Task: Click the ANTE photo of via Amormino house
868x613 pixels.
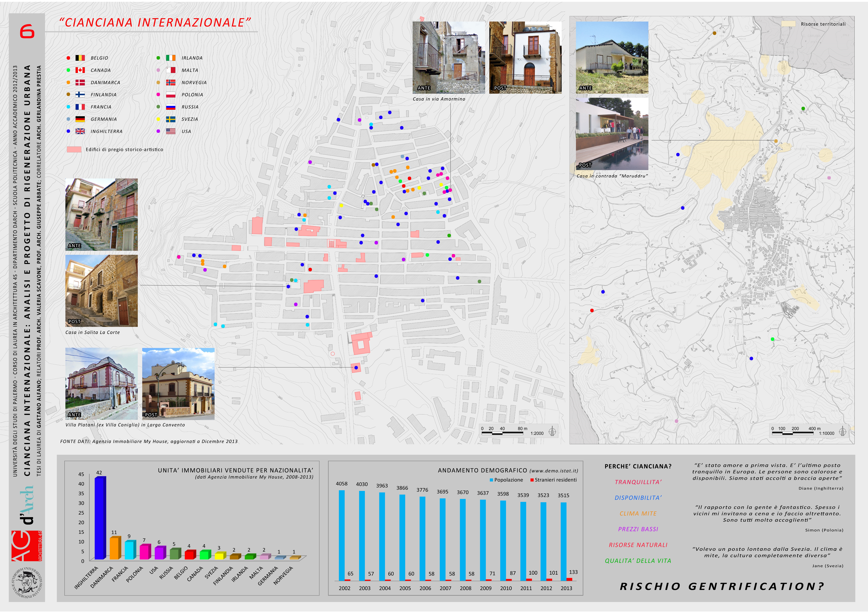Action: [x=449, y=57]
